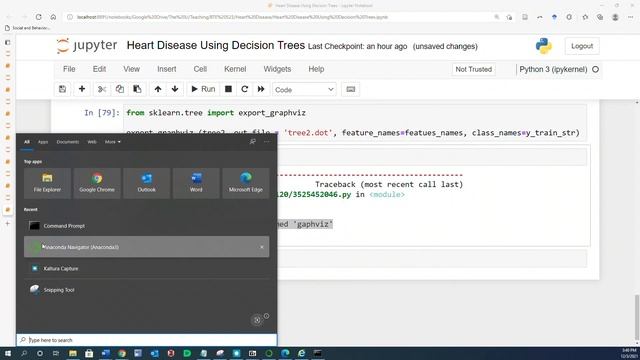Rename notebook via Heart Disease title
Image resolution: width=640 pixels, height=360 pixels.
coord(216,45)
